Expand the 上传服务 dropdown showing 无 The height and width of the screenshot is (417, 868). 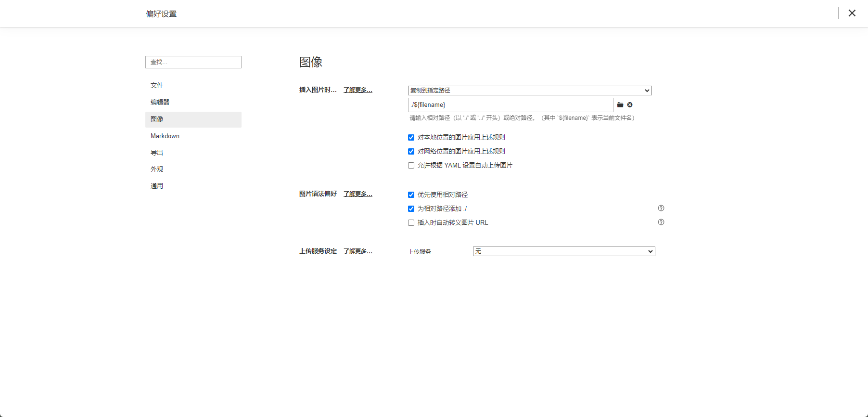tap(563, 251)
